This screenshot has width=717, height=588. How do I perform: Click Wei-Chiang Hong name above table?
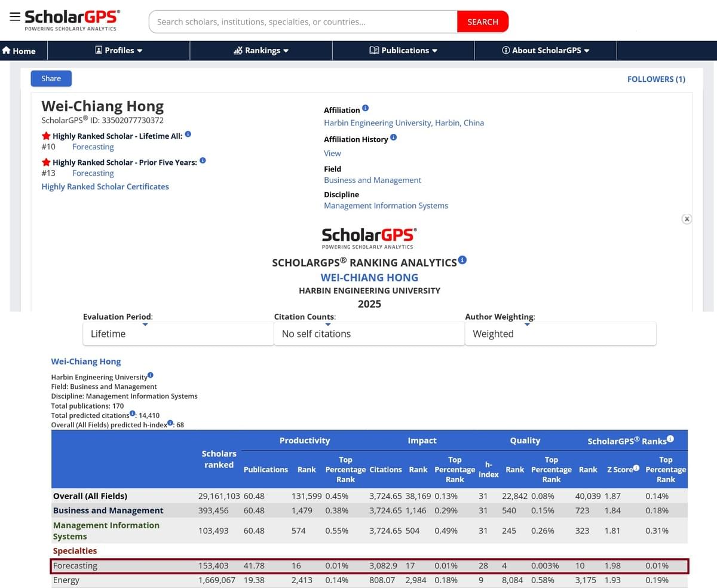(x=86, y=362)
